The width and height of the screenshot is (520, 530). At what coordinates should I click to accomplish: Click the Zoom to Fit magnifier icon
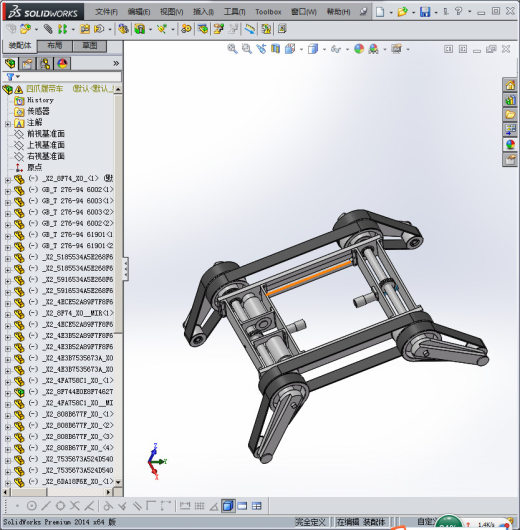coord(232,49)
